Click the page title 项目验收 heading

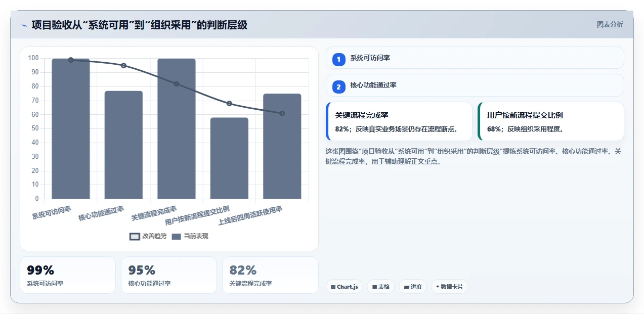point(140,25)
